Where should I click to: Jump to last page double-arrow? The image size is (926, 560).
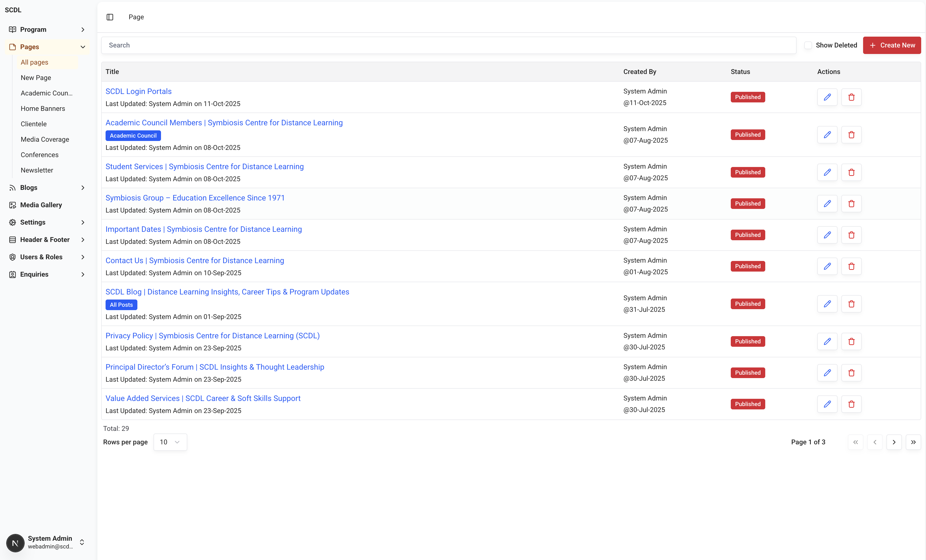(x=913, y=442)
